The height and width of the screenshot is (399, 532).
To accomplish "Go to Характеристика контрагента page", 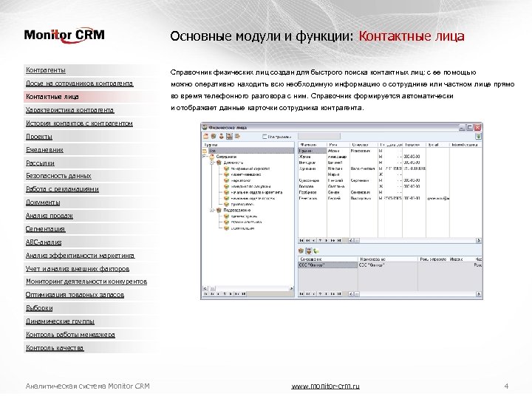I will 70,110.
